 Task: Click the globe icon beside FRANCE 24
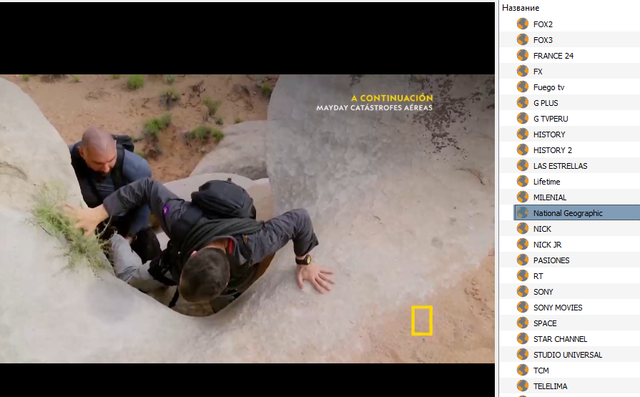click(522, 55)
